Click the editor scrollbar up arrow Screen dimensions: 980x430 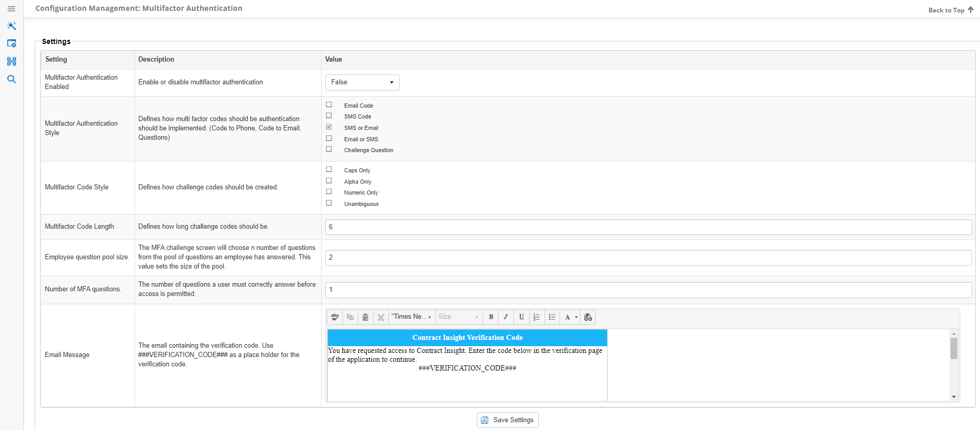pyautogui.click(x=954, y=334)
